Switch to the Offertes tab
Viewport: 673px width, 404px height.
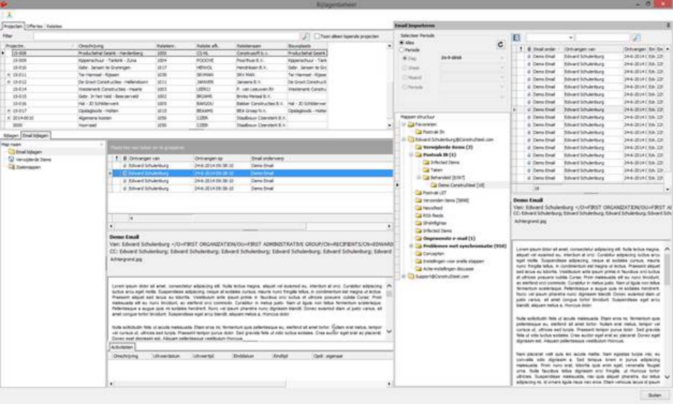point(34,26)
